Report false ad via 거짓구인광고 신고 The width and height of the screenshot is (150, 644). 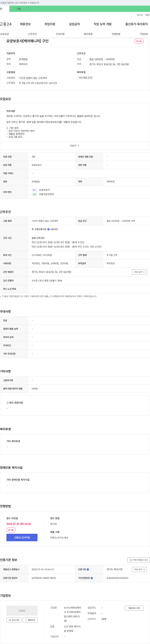pyautogui.click(x=139, y=560)
